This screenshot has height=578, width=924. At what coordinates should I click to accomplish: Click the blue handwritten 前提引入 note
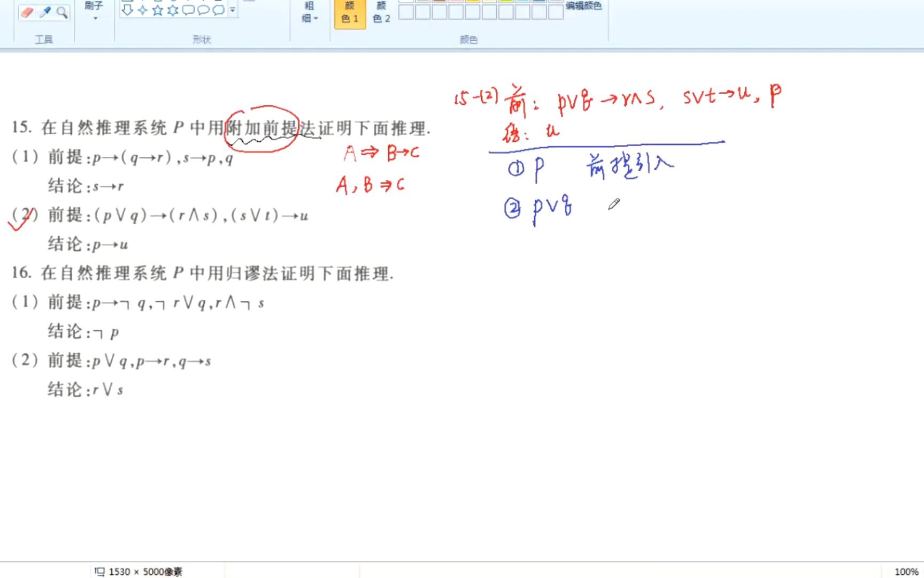pyautogui.click(x=630, y=165)
